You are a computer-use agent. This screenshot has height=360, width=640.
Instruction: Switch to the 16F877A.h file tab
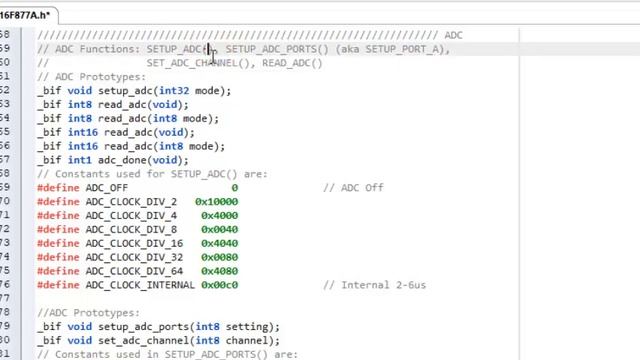point(25,15)
